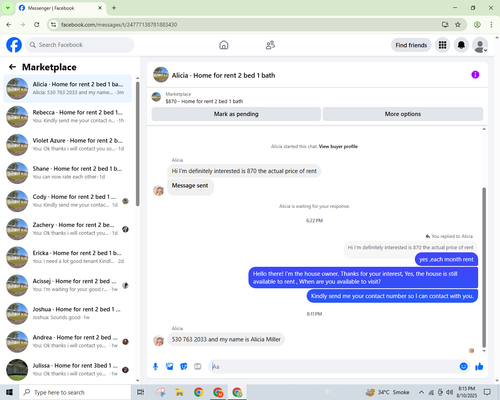Open the taskbar clock and date
The image size is (500, 400).
pos(467,392)
